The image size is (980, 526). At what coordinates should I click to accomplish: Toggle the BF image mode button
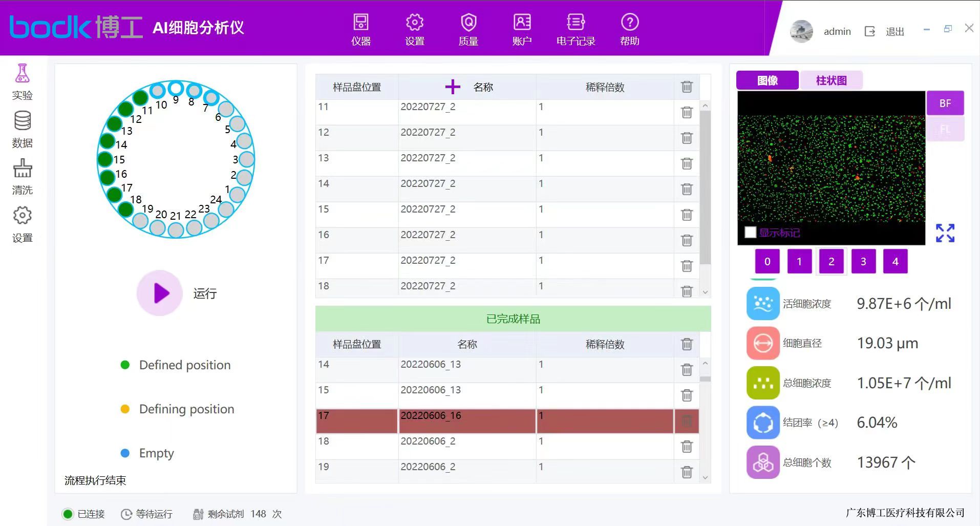click(945, 103)
